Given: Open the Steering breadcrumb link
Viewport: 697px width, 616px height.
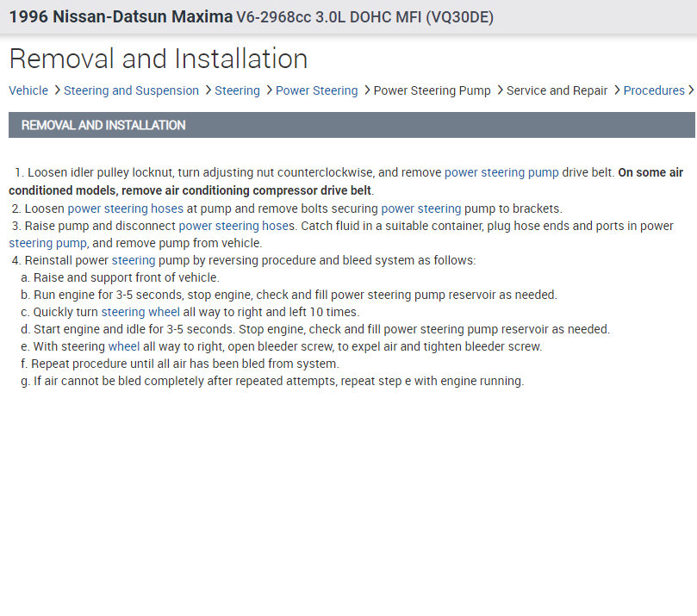Looking at the screenshot, I should 238,90.
